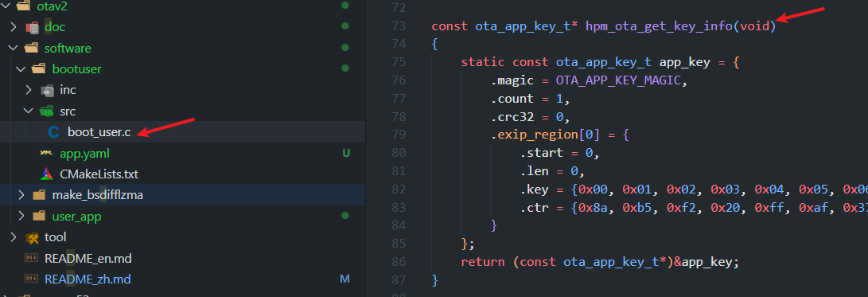
Task: Expand the inc folder chevron
Action: pos(29,90)
